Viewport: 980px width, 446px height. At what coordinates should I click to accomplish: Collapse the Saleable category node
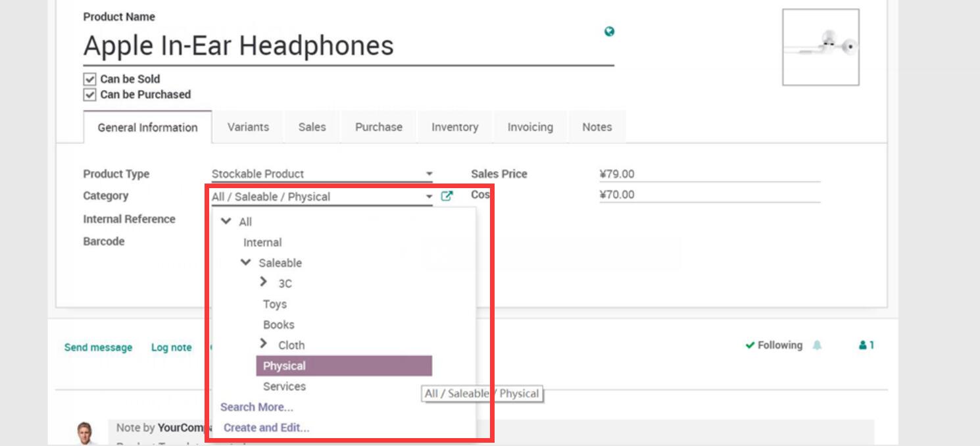[x=246, y=262]
